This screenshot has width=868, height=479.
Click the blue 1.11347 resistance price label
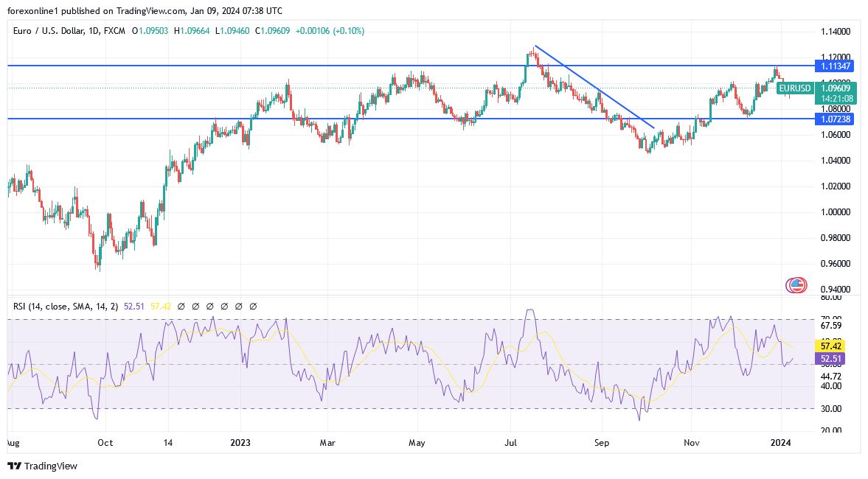(x=834, y=66)
